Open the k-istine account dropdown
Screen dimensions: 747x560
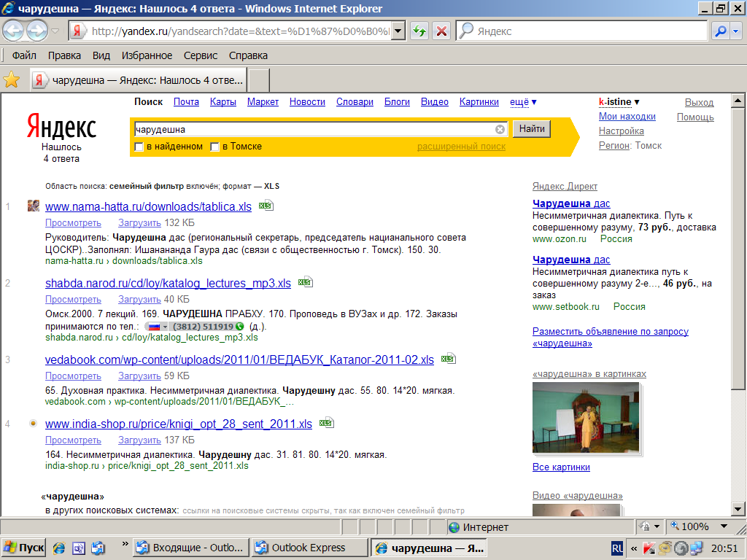pos(619,102)
